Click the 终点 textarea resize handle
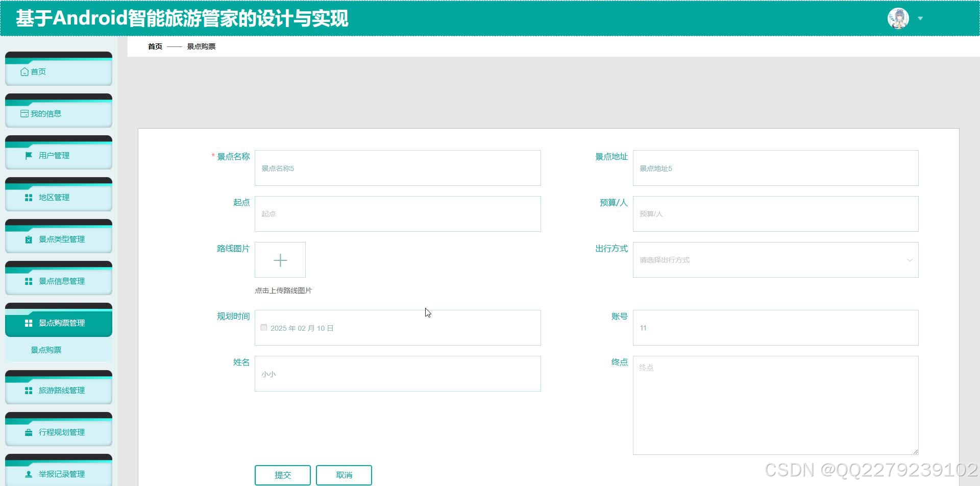Viewport: 980px width, 486px height. (x=915, y=451)
